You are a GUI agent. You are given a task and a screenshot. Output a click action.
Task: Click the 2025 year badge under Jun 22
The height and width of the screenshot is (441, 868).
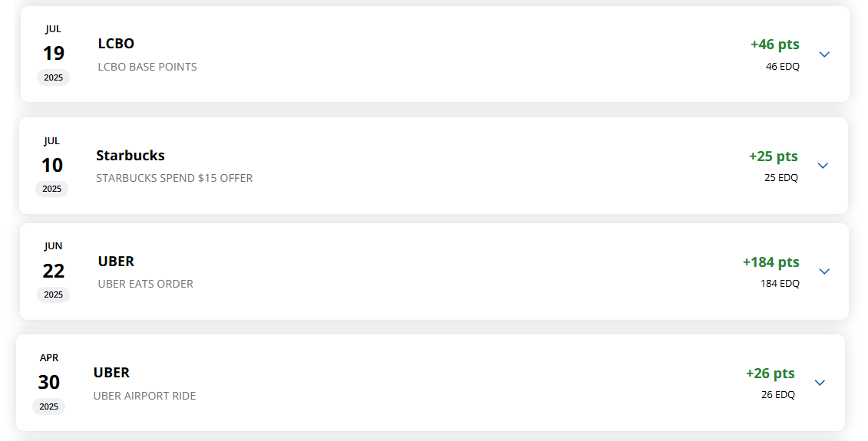pyautogui.click(x=54, y=295)
